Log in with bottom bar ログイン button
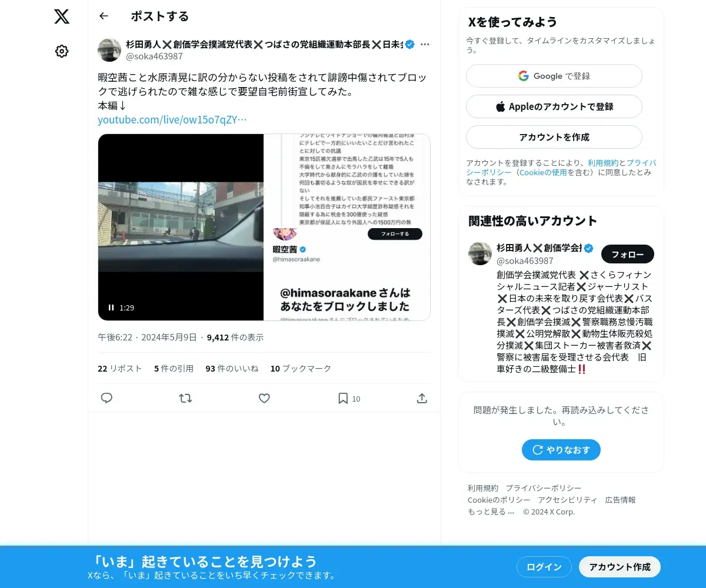 [x=544, y=567]
